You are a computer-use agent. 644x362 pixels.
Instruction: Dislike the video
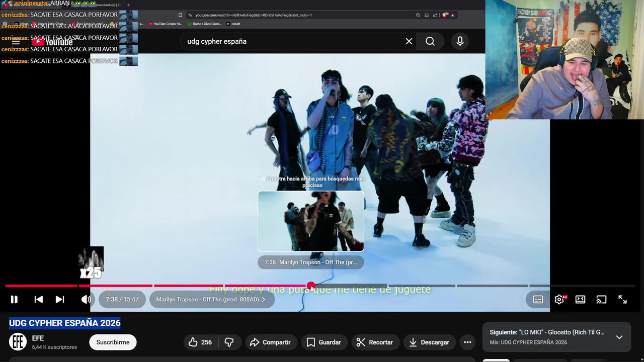point(229,342)
